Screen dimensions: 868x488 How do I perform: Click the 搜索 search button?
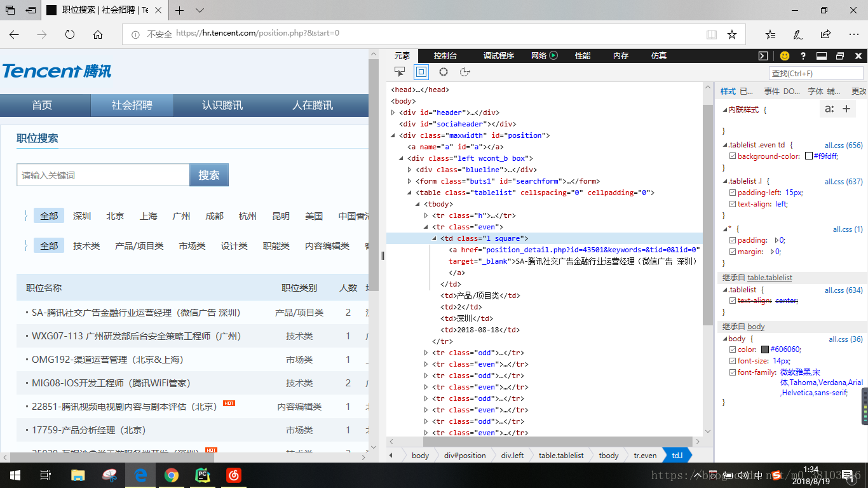tap(209, 175)
